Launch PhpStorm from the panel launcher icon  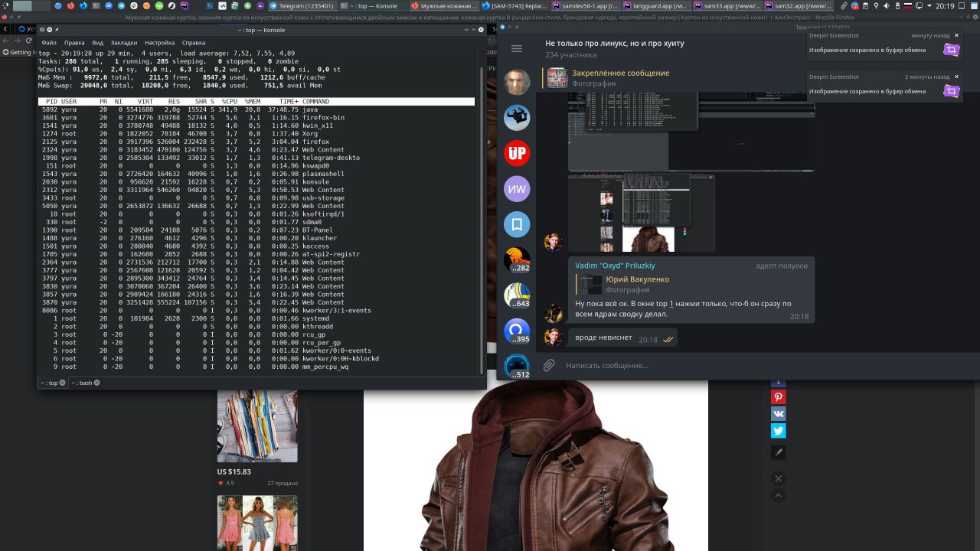pos(184,6)
